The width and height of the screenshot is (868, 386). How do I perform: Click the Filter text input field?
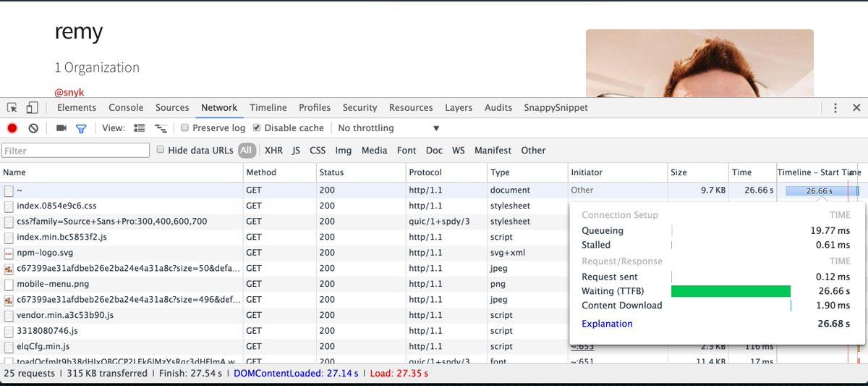point(75,151)
